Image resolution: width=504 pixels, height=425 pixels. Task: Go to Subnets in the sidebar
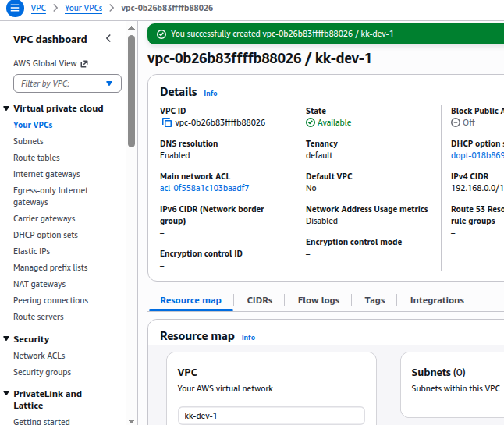[28, 141]
